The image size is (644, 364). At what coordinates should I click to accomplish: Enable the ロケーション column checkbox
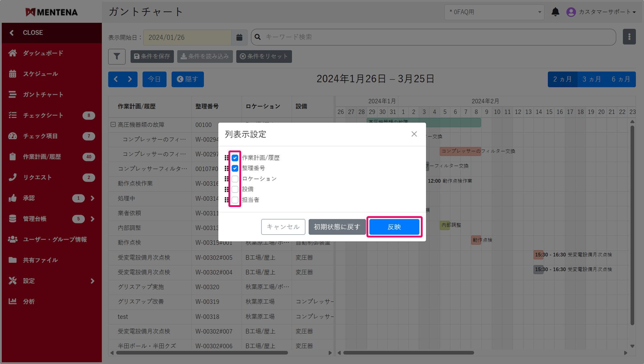[235, 179]
